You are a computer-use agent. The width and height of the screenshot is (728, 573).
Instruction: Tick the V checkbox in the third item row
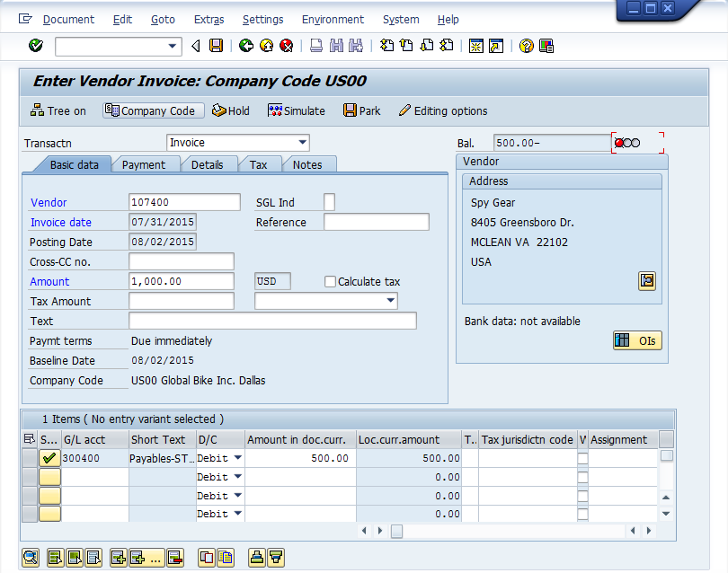[582, 496]
